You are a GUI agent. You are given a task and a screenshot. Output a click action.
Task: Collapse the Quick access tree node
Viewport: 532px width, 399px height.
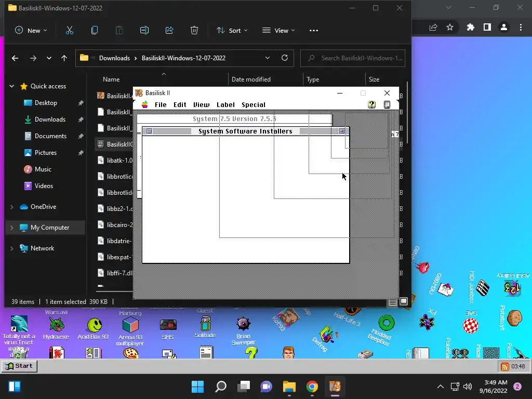click(x=12, y=86)
